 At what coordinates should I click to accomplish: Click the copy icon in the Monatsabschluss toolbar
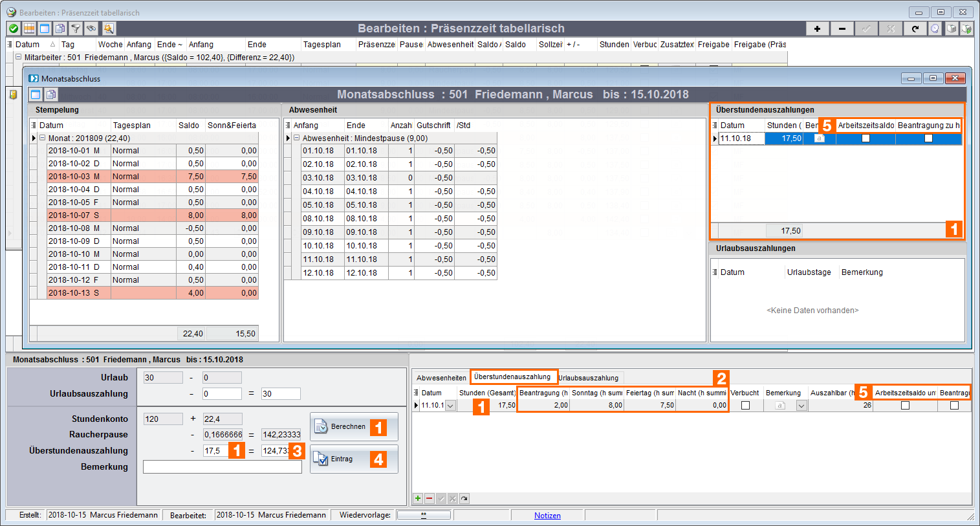tap(51, 94)
